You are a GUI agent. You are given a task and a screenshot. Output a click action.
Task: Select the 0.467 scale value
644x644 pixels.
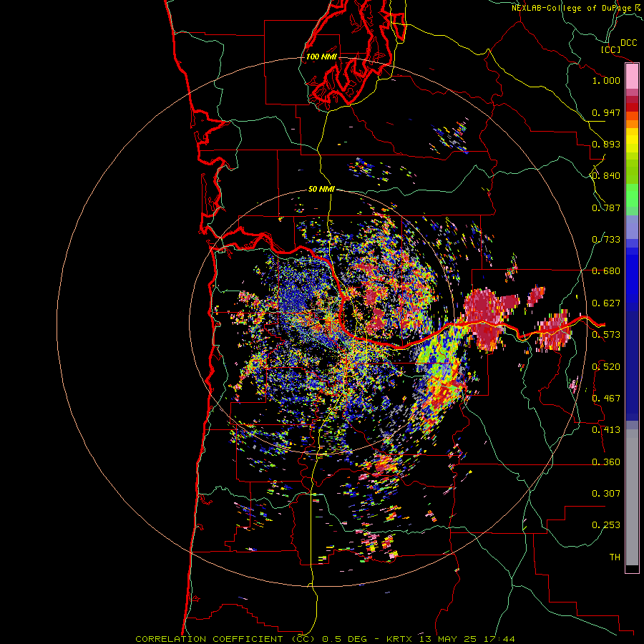pyautogui.click(x=606, y=399)
